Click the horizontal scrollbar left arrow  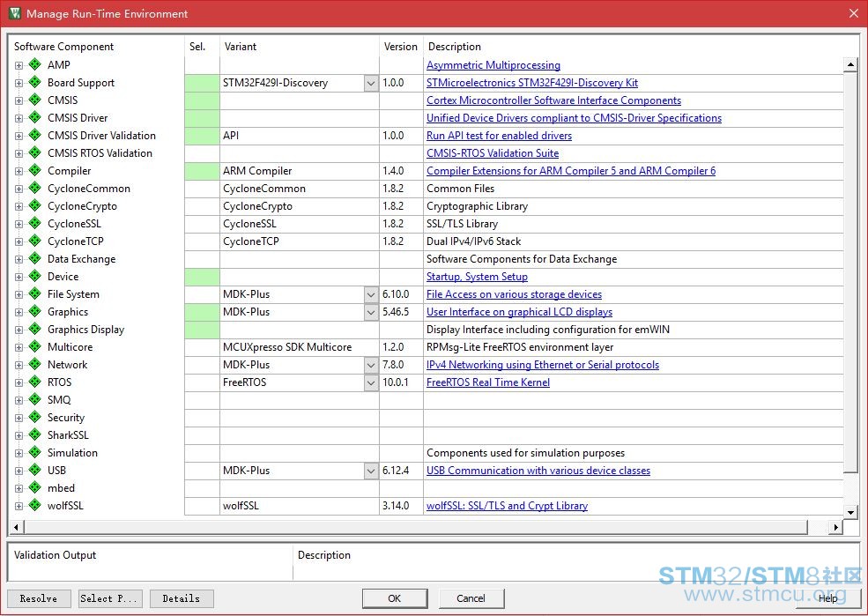point(16,527)
